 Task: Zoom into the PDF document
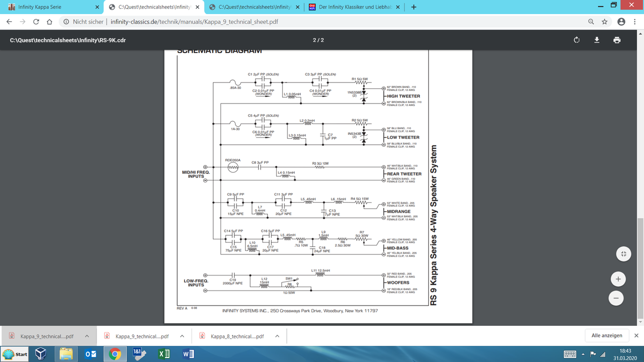(618, 279)
